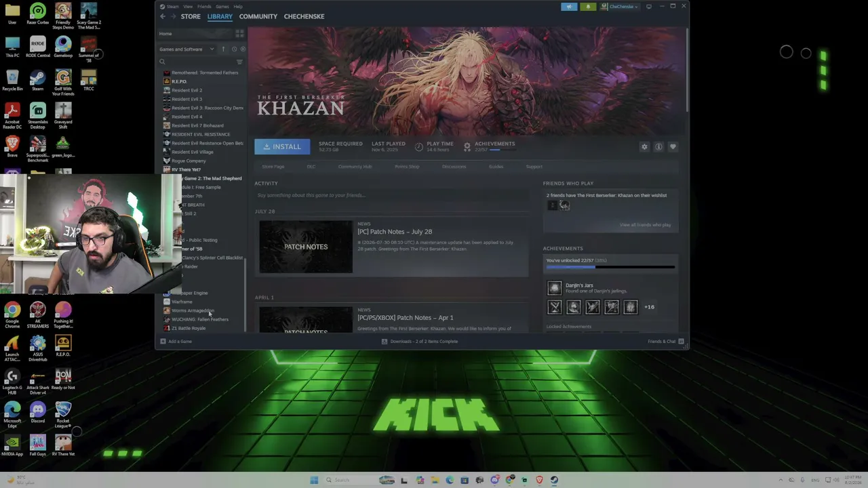Open Friends & Chat icon

click(681, 342)
